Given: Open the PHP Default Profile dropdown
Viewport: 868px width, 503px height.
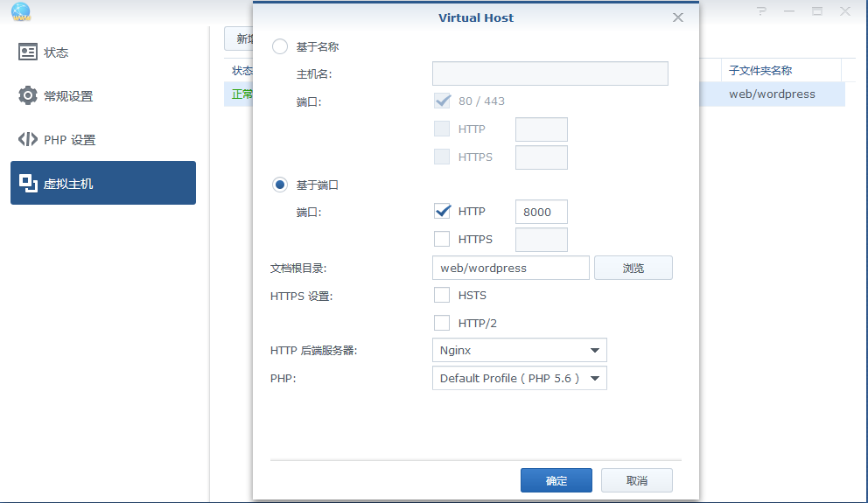Looking at the screenshot, I should (x=519, y=378).
